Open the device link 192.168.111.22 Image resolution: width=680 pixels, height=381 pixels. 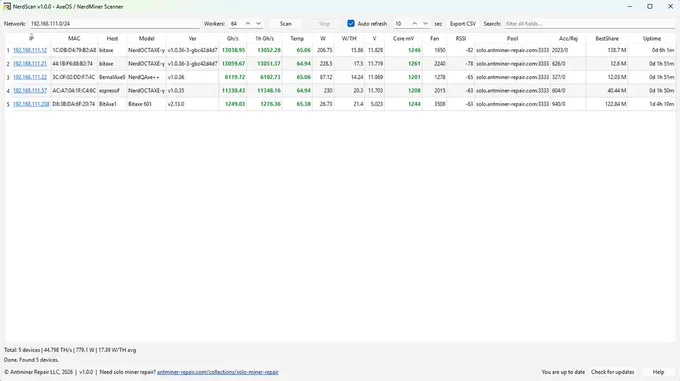tap(30, 77)
